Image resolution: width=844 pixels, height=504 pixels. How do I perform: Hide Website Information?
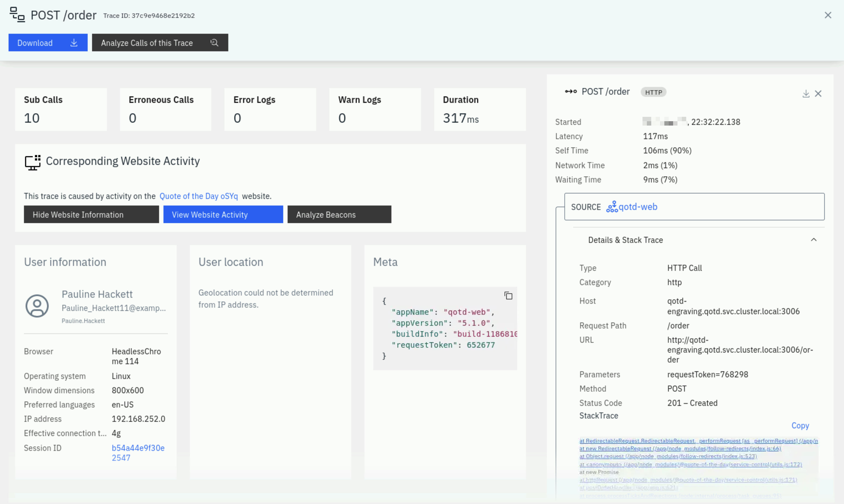91,214
